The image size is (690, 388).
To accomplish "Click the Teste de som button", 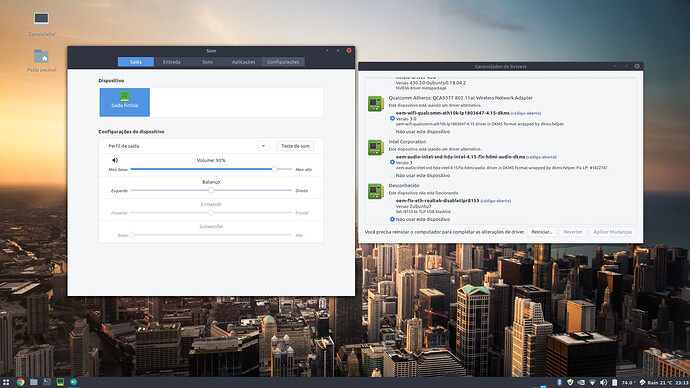I will click(x=295, y=146).
